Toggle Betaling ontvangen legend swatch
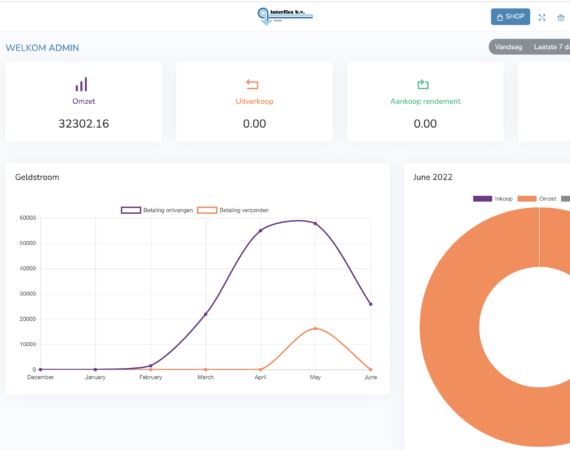The image size is (570, 450). point(131,210)
